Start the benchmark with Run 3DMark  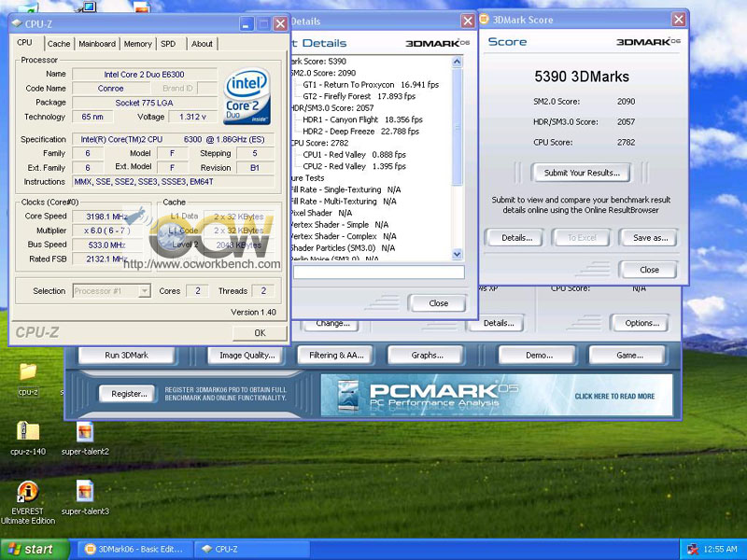(x=126, y=356)
